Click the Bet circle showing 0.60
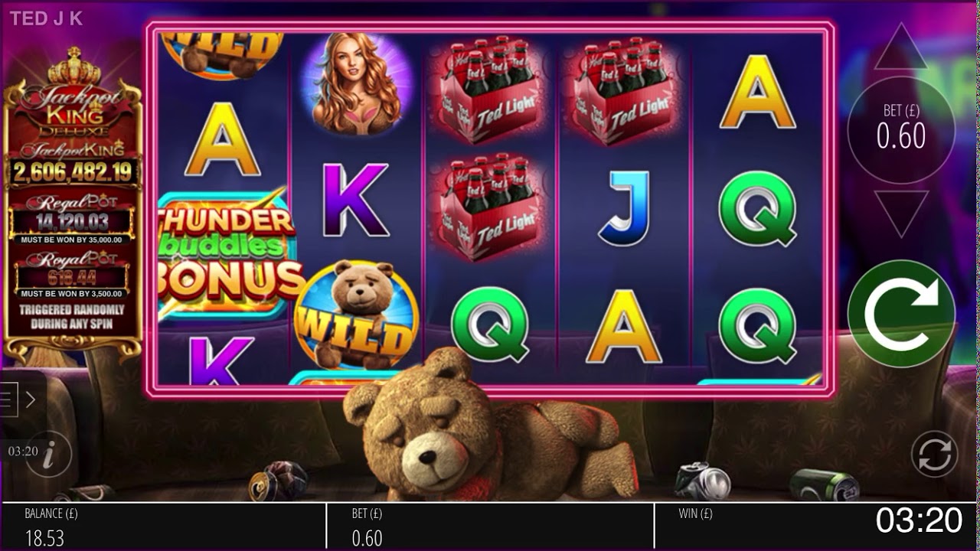Image resolution: width=980 pixels, height=551 pixels. point(901,130)
